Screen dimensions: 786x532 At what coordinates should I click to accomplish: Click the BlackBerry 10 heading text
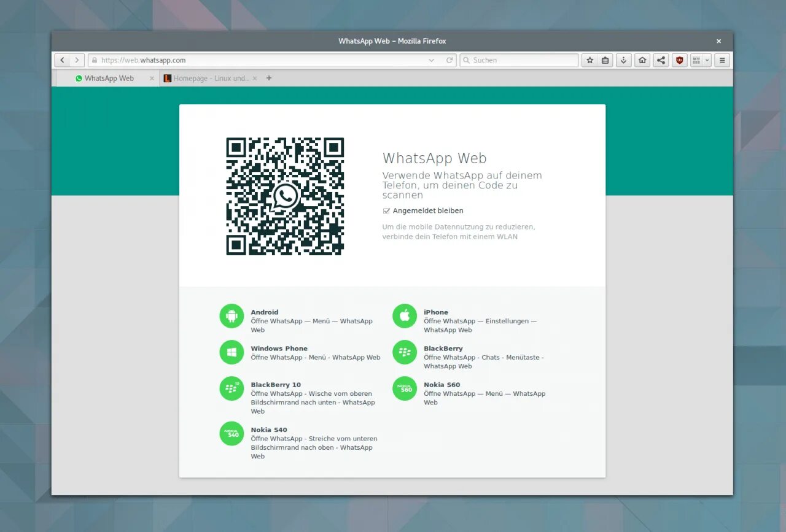click(276, 385)
